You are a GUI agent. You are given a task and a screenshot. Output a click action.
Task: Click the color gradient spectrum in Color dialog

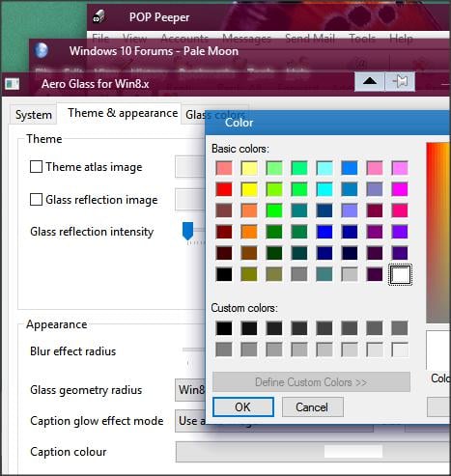[437, 233]
